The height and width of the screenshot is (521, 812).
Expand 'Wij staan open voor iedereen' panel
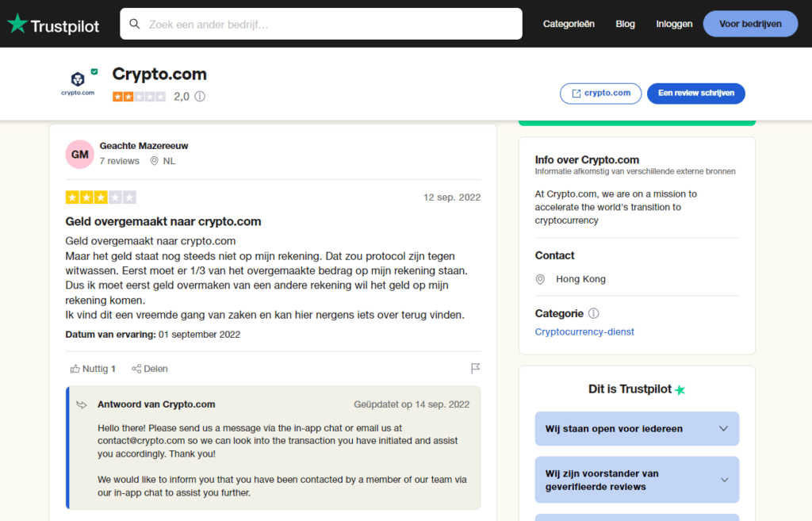(637, 429)
